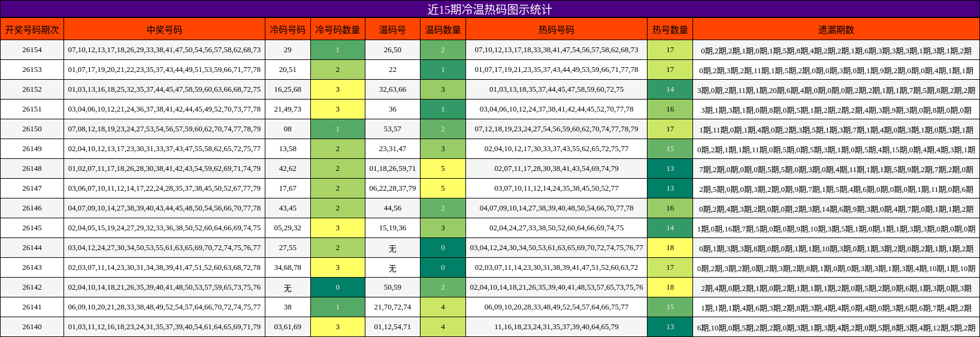Click period number 26154
Viewport: 980px width, 337px height.
pyautogui.click(x=32, y=50)
